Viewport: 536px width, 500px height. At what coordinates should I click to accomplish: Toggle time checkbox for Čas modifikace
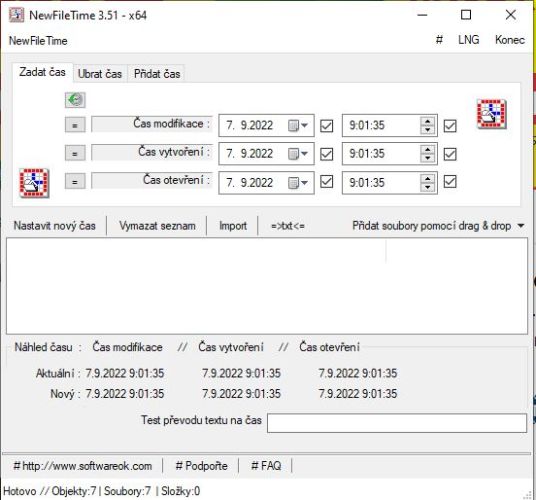[x=450, y=126]
